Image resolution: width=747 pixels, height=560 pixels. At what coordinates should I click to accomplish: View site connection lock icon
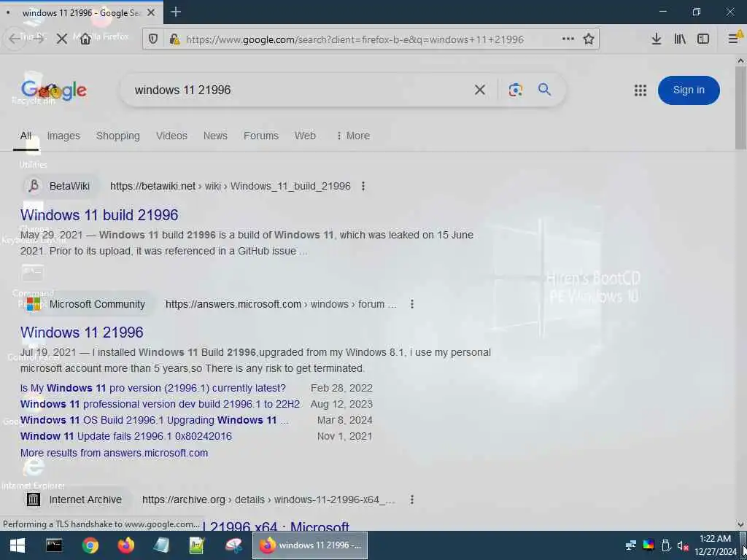click(x=174, y=39)
